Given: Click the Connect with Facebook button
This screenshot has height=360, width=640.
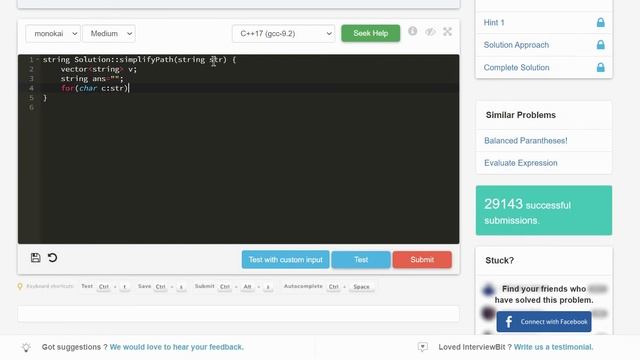Looking at the screenshot, I should (544, 322).
